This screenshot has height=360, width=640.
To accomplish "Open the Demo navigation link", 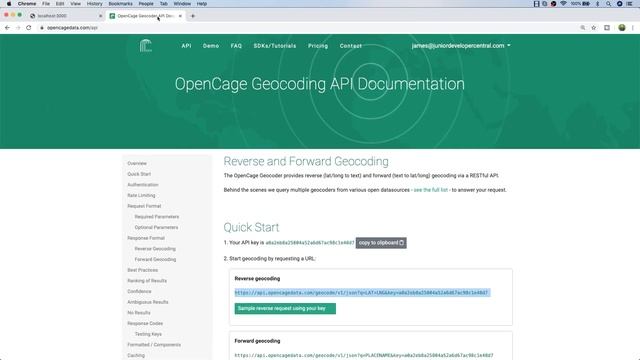I will (211, 46).
